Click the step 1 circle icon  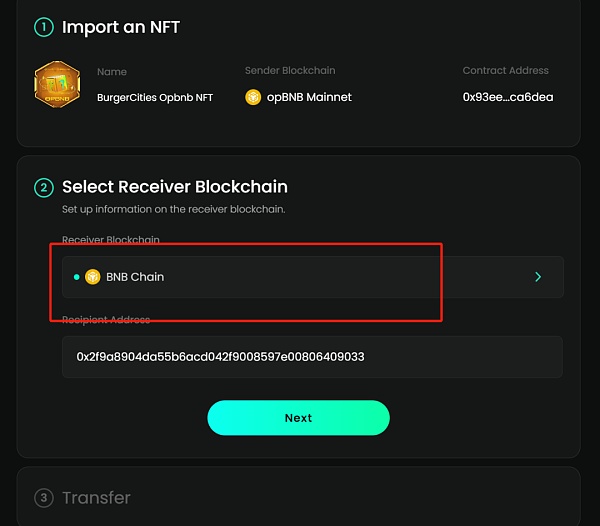tap(43, 27)
